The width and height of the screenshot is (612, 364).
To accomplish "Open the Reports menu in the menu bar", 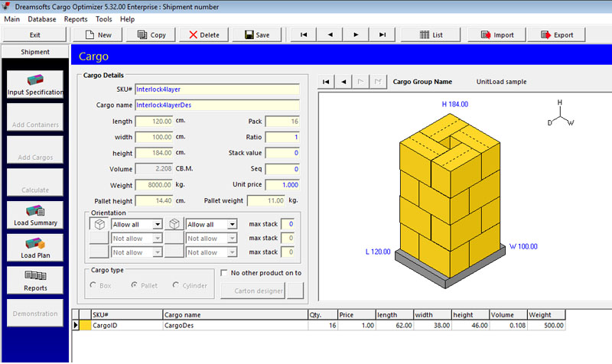I will click(x=76, y=19).
